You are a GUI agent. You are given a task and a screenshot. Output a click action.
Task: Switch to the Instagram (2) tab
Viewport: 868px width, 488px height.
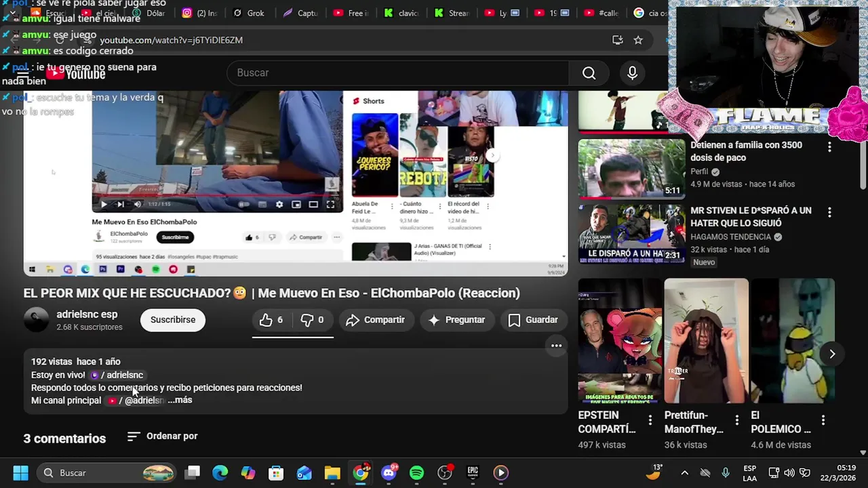(199, 13)
